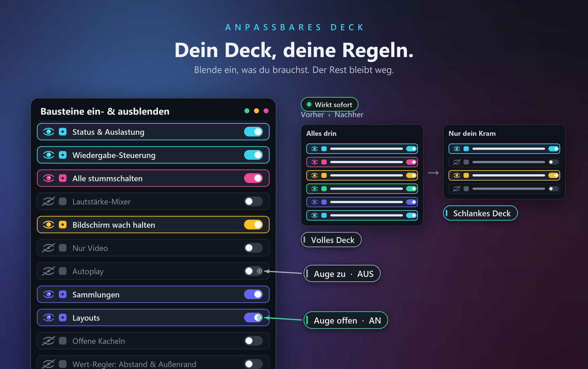Click the gray square icon of Autoplay
The height and width of the screenshot is (369, 588).
[63, 271]
